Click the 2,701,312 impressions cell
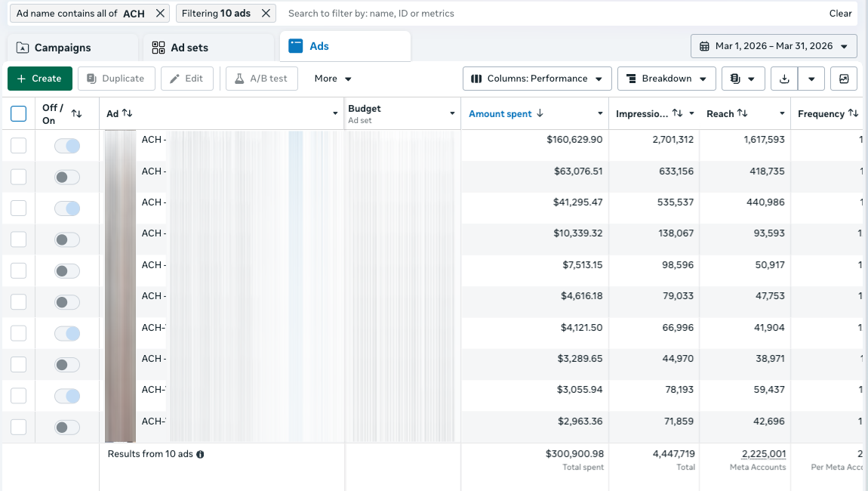868x491 pixels. [673, 140]
